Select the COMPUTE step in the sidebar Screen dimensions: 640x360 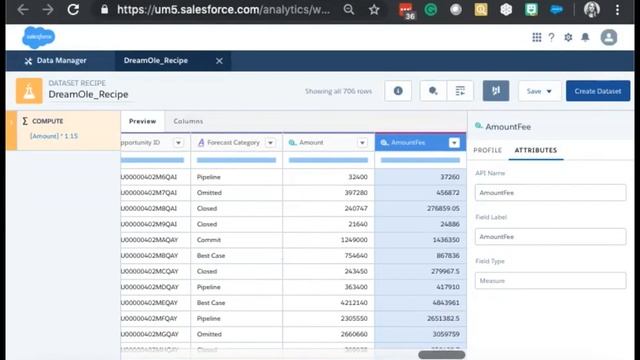[63, 131]
